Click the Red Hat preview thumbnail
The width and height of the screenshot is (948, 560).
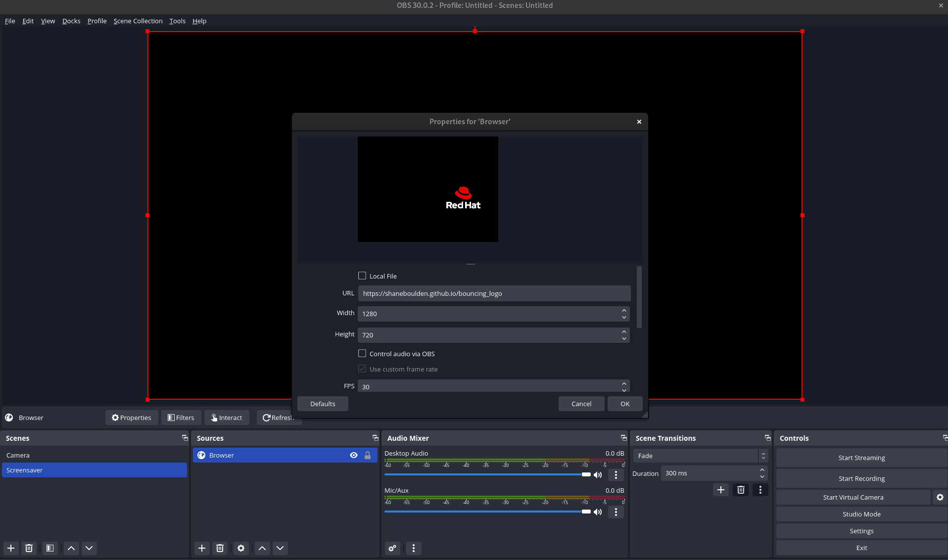pos(428,189)
